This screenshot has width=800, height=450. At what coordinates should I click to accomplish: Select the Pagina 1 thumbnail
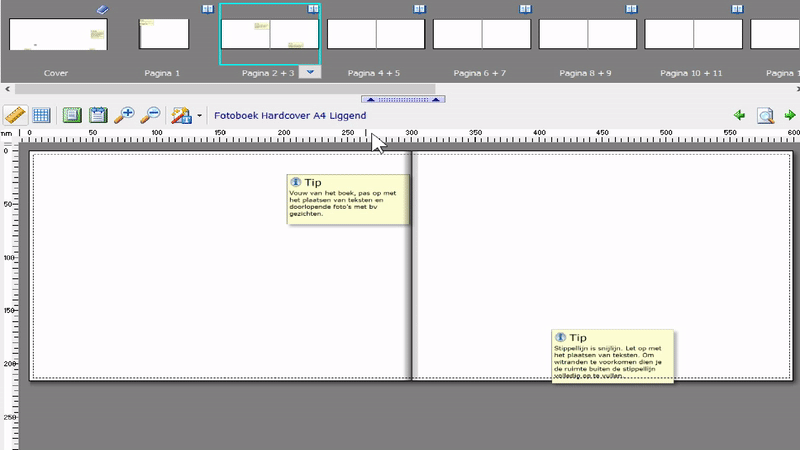point(164,34)
